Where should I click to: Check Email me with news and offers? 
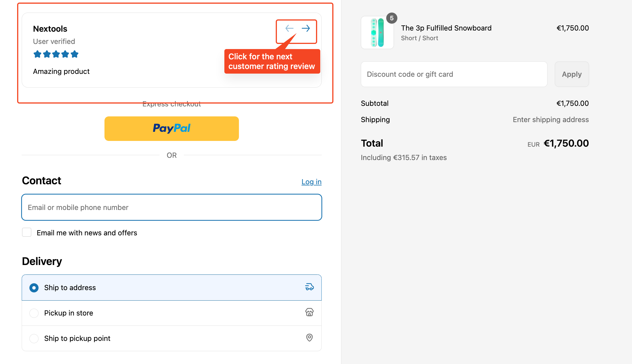[27, 232]
